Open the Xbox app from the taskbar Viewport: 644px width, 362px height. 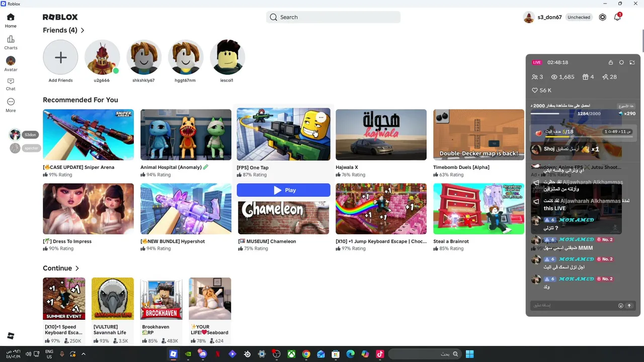[291, 354]
